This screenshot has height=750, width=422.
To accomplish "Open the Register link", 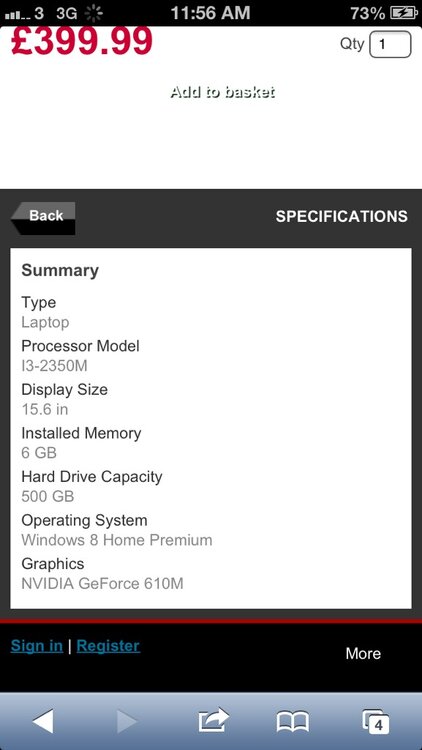I will coord(108,646).
